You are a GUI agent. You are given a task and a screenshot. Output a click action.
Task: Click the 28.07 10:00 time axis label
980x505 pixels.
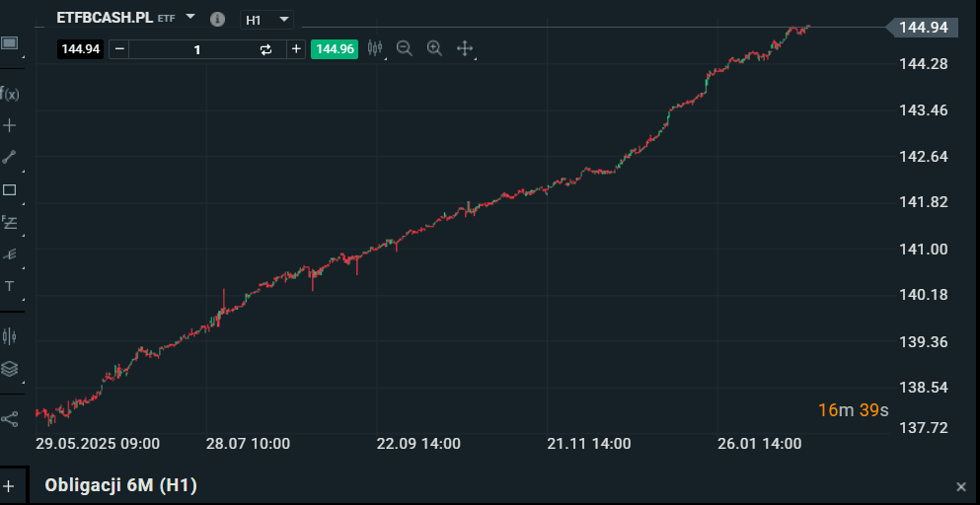click(x=248, y=444)
